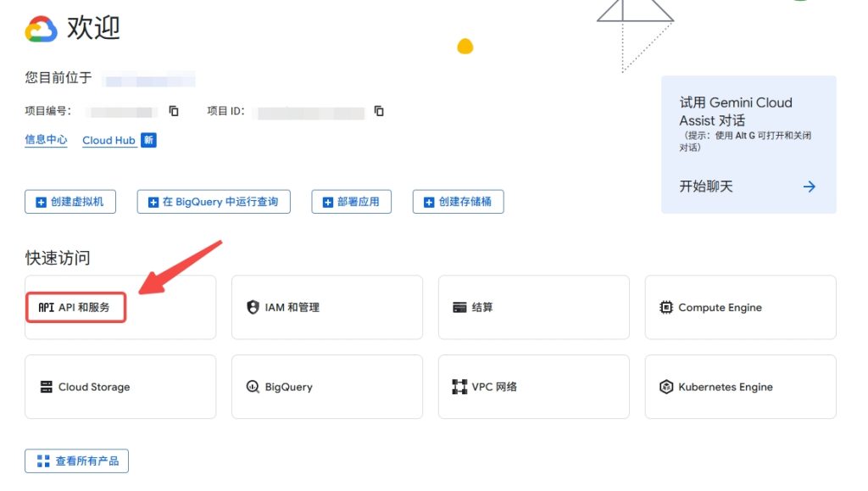Viewport: 868px width, 491px height.
Task: Open the Cloud Hub link
Action: point(108,141)
